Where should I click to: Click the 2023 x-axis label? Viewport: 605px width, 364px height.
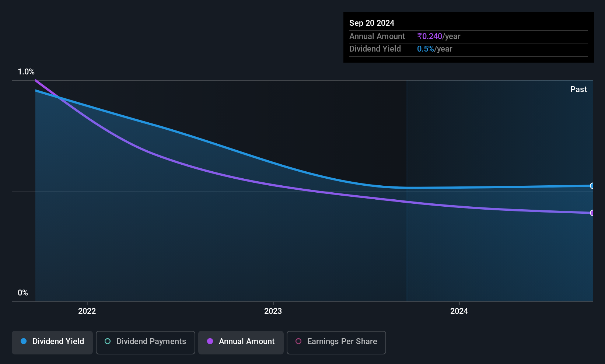273,311
